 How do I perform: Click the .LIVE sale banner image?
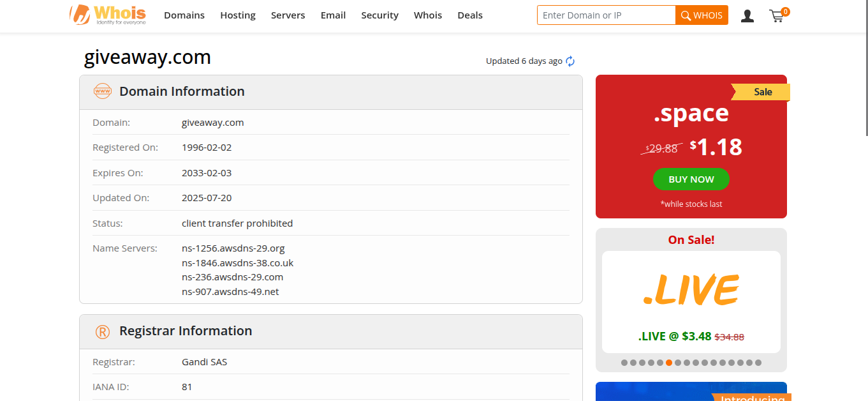pyautogui.click(x=691, y=291)
